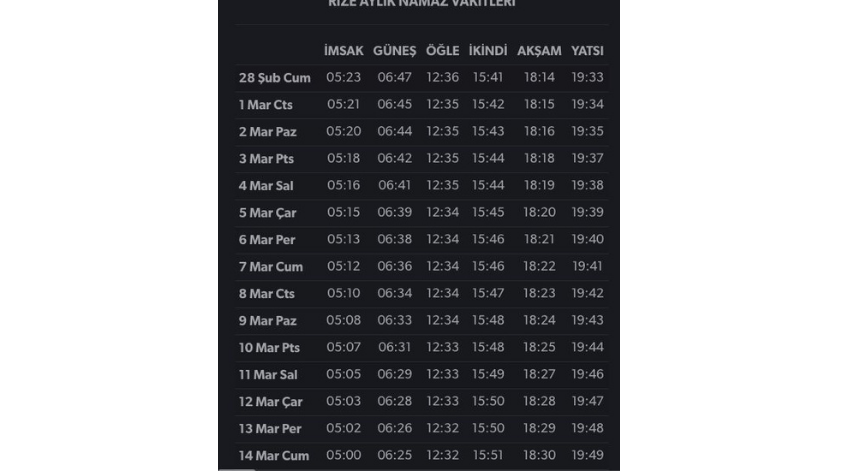
Task: Select yatsı time 19:40 on 6 Mar
Action: pyautogui.click(x=587, y=239)
